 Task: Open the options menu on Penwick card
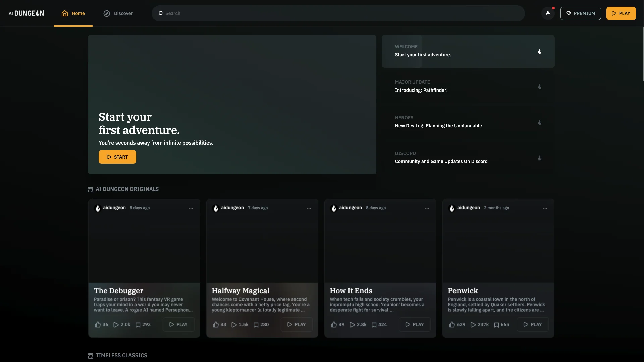click(x=545, y=208)
